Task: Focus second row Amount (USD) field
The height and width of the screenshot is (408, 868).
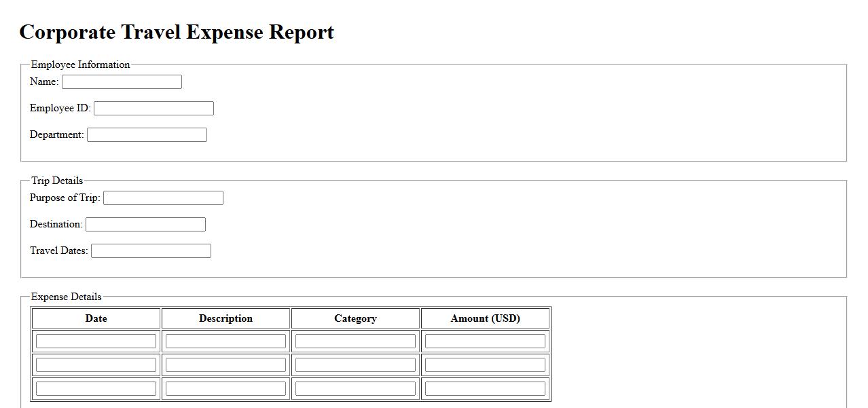Action: coord(485,365)
